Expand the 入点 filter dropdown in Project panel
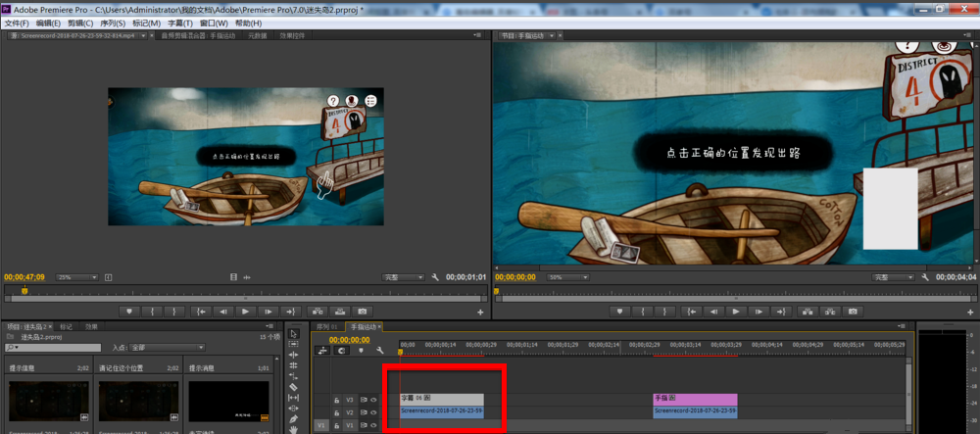The height and width of the screenshot is (434, 980). click(x=167, y=347)
